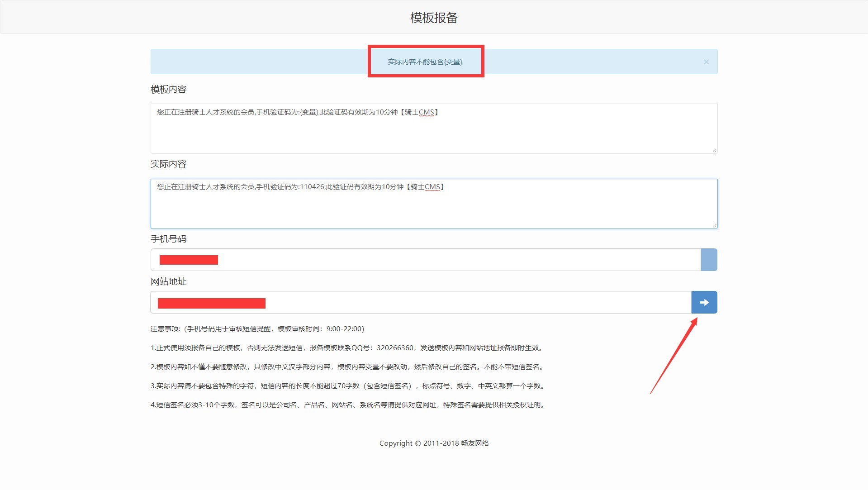Click the alert message 实际内容不能包含{变量}
Viewport: 868px width, 490px height.
tap(425, 62)
